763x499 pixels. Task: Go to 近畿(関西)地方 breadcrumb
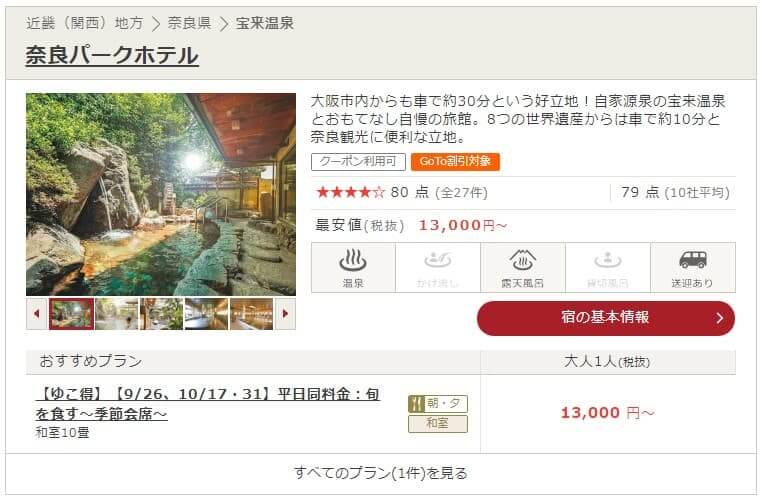[x=85, y=23]
